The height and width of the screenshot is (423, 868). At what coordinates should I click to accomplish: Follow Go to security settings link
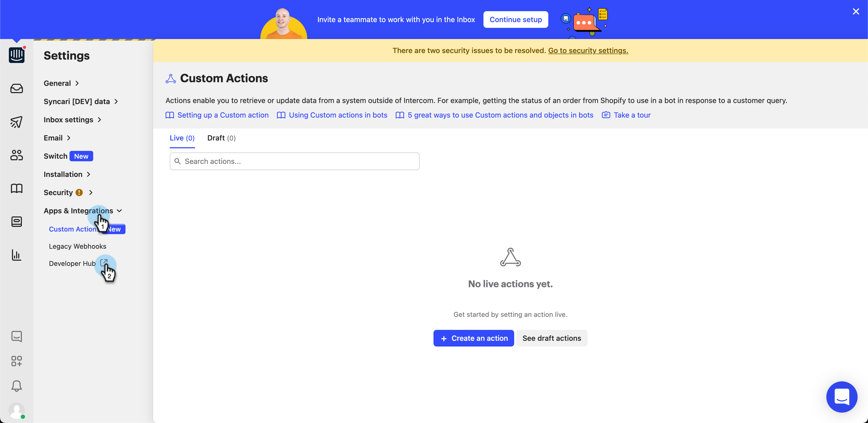tap(588, 50)
